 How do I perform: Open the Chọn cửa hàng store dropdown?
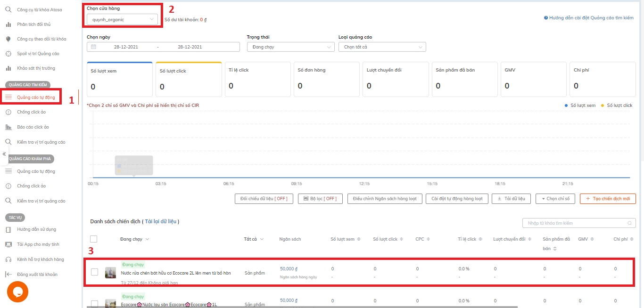pyautogui.click(x=122, y=19)
